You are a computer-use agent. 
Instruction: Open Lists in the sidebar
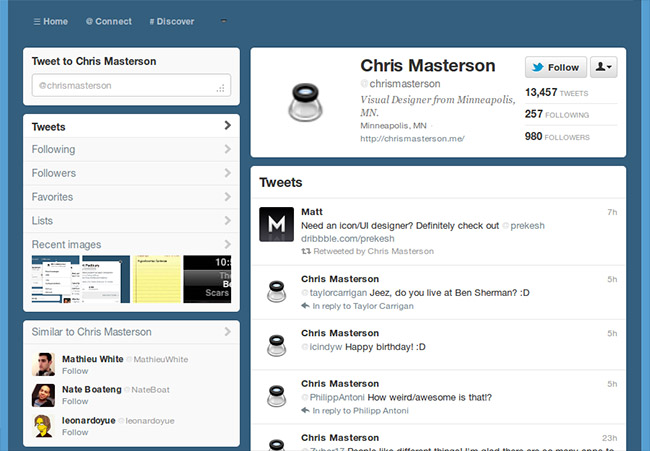[131, 221]
